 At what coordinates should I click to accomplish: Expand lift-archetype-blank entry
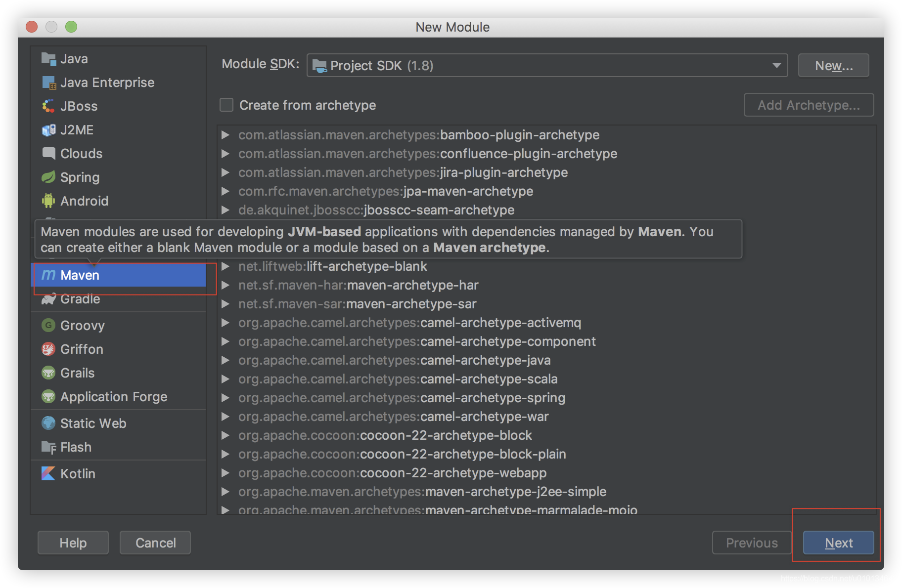pyautogui.click(x=225, y=266)
